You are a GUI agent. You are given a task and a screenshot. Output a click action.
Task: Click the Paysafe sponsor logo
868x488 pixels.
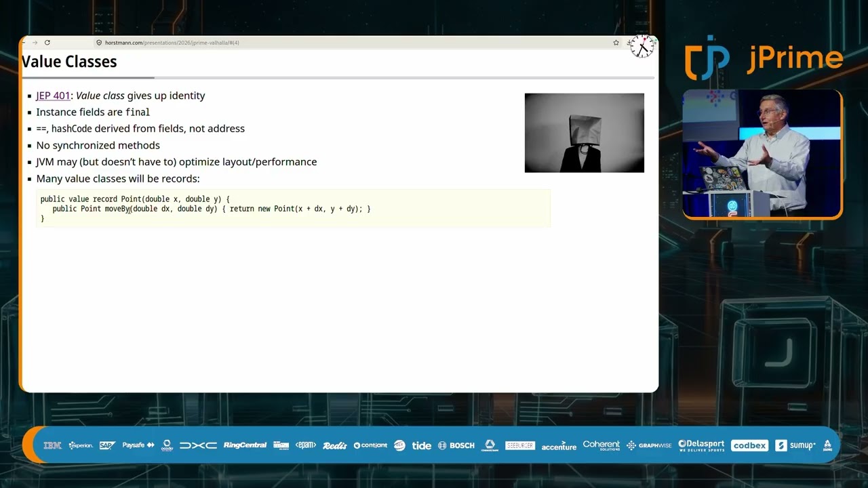[138, 445]
